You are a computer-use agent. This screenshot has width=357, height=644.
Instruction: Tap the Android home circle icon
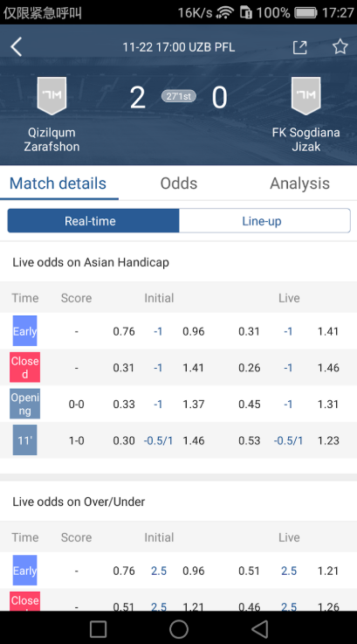(x=178, y=629)
